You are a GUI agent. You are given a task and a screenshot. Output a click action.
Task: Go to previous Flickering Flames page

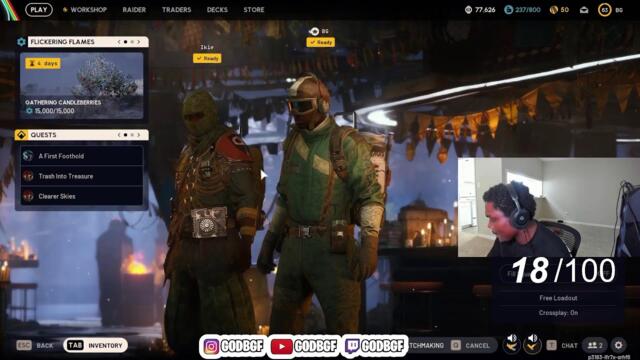119,42
